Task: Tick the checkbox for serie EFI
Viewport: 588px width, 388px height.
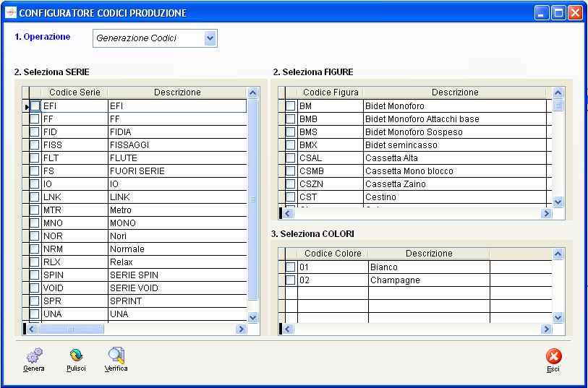Action: click(x=35, y=106)
